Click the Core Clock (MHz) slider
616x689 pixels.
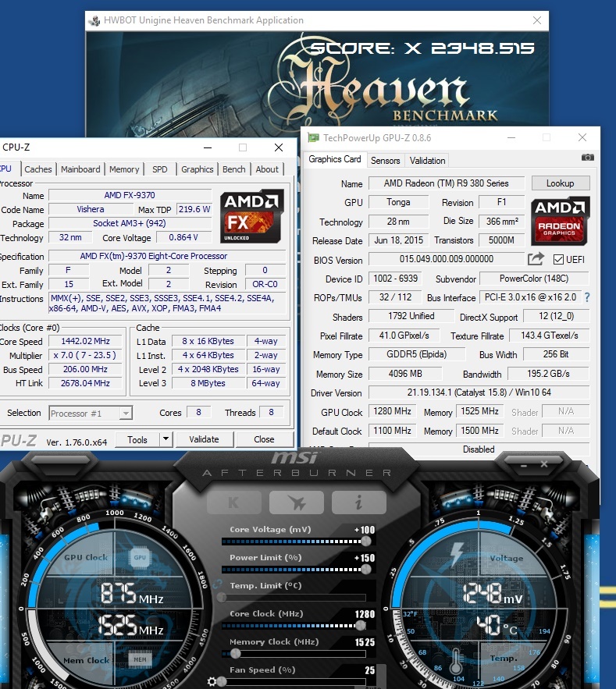294,625
